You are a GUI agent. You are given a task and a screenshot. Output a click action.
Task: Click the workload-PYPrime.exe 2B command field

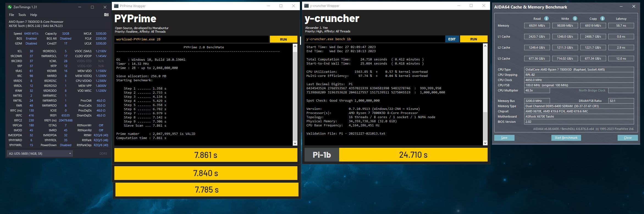192,39
